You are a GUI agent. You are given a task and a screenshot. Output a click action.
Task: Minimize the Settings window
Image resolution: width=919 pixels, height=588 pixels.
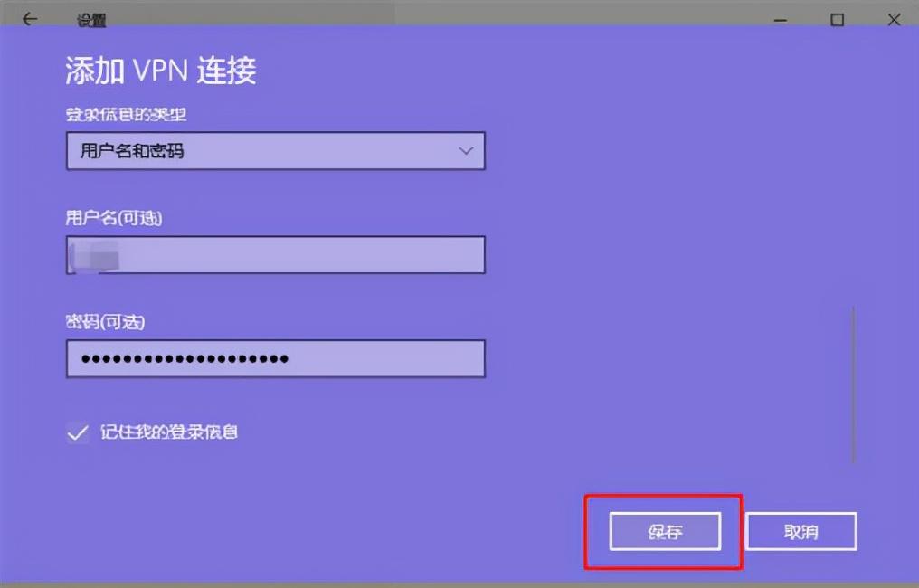(780, 20)
